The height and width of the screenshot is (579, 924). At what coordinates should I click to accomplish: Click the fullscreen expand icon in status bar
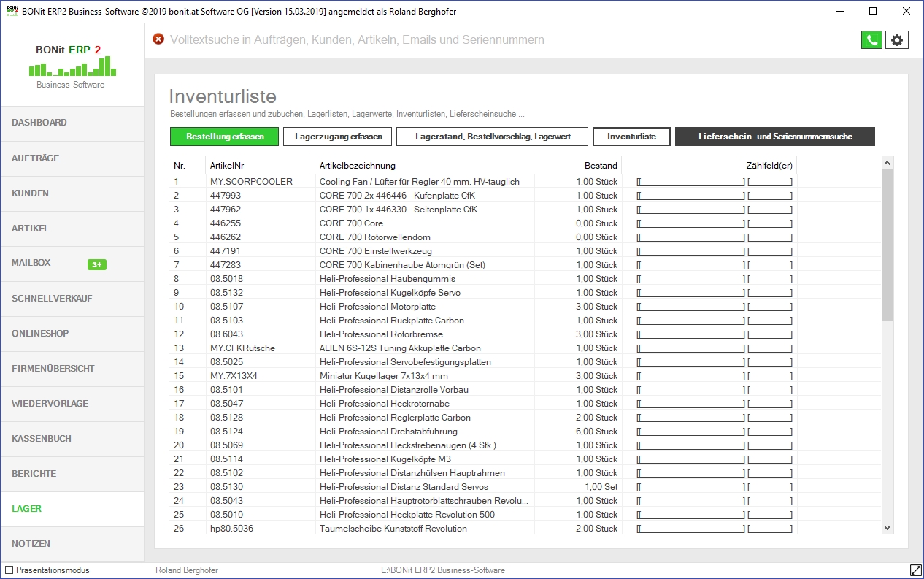point(915,570)
